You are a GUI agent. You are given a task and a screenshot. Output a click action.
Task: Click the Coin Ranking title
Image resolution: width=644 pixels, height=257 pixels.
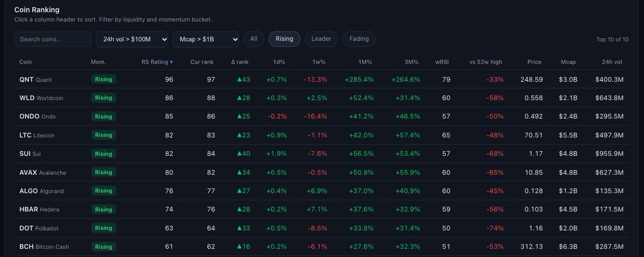[x=37, y=10]
